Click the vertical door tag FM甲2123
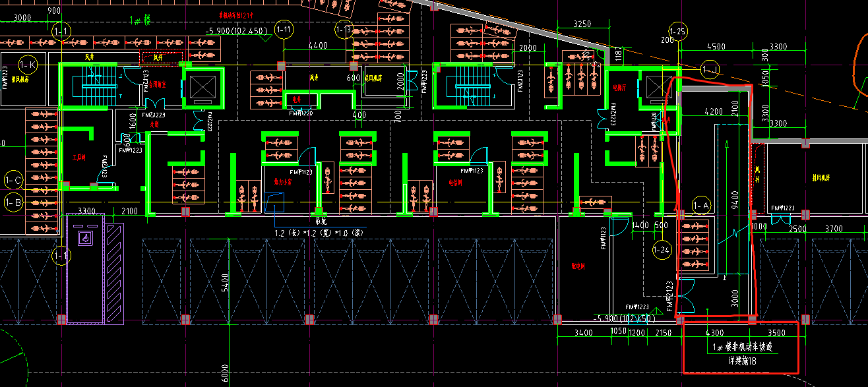 (669, 296)
